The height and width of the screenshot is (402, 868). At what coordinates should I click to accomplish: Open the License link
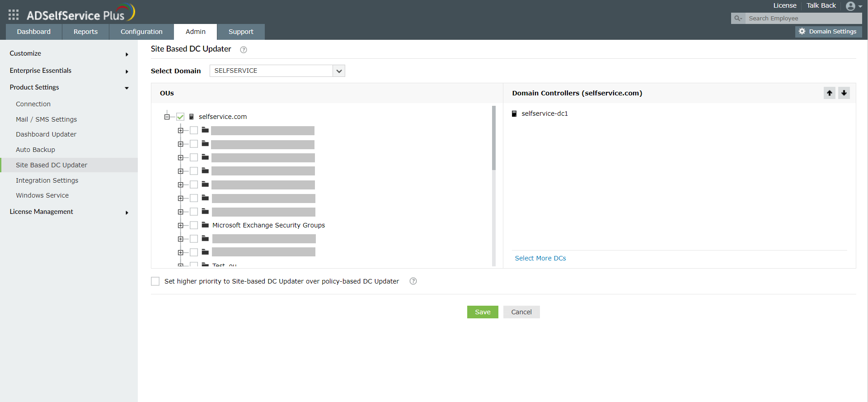(785, 5)
